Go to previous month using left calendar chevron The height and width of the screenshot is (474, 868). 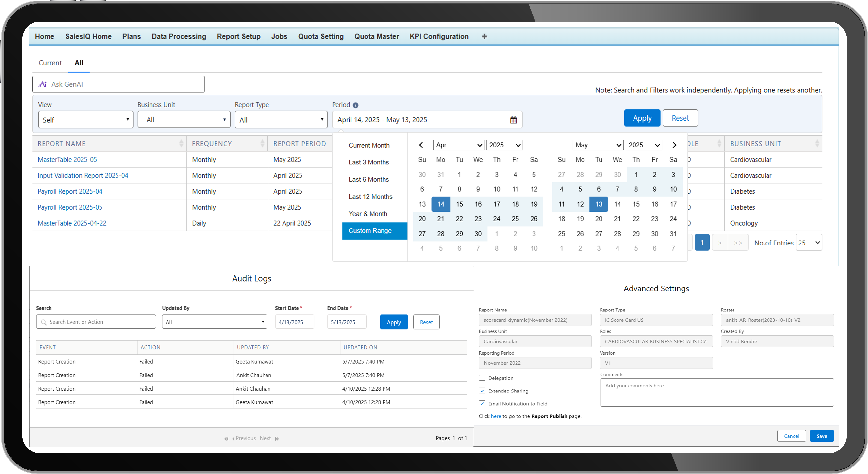(421, 145)
